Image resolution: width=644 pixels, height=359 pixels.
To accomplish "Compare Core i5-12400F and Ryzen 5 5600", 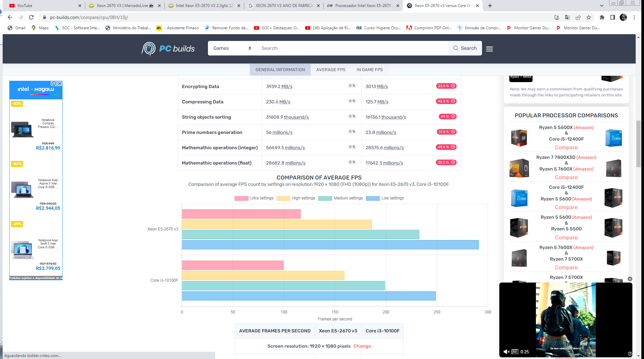I will [x=566, y=207].
